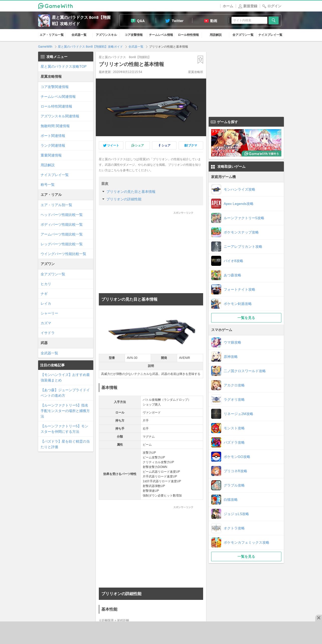Click the あつ森攻略 game icon
Image resolution: width=322 pixels, height=644 pixels.
[216, 275]
